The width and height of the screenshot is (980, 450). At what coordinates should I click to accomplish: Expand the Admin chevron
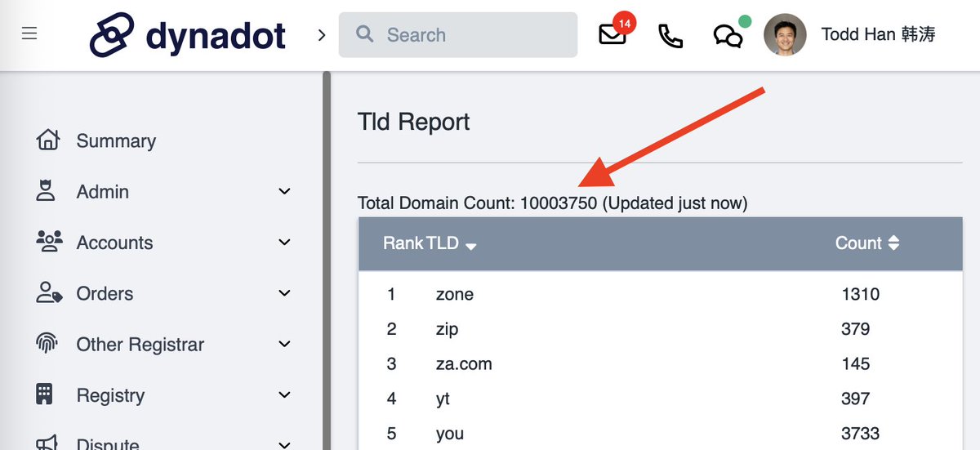pyautogui.click(x=284, y=192)
